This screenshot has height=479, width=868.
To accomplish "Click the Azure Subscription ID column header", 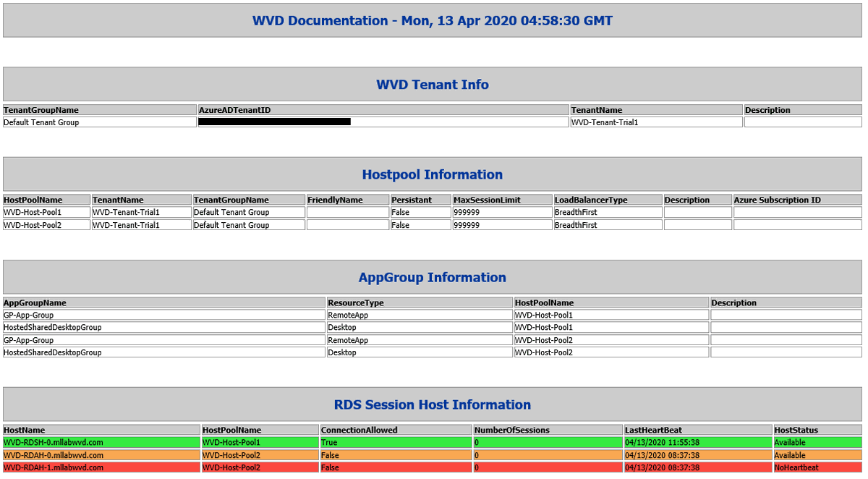I will click(x=798, y=200).
